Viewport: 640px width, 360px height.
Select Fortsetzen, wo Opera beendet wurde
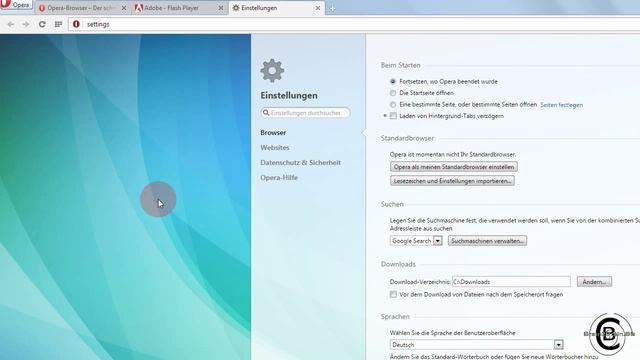click(x=393, y=82)
